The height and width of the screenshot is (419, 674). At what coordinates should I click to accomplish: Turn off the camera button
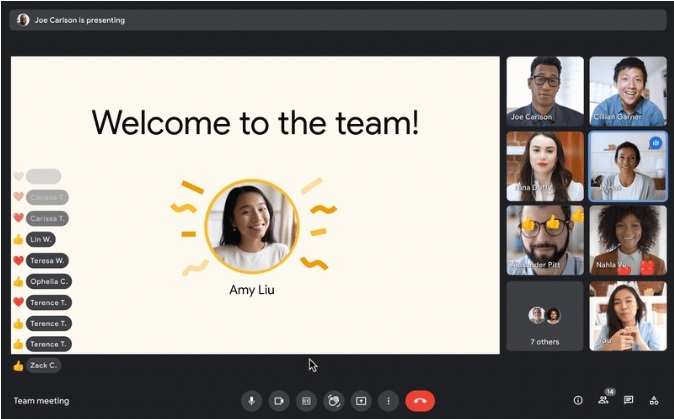coord(279,401)
